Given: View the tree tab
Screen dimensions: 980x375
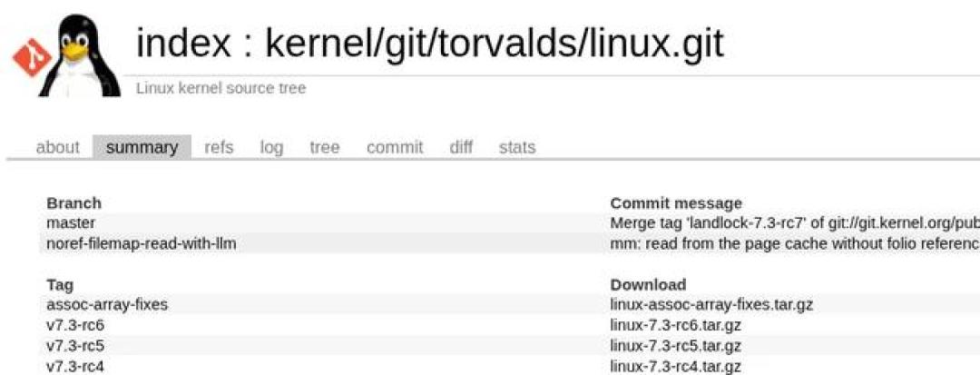Looking at the screenshot, I should pyautogui.click(x=324, y=147).
